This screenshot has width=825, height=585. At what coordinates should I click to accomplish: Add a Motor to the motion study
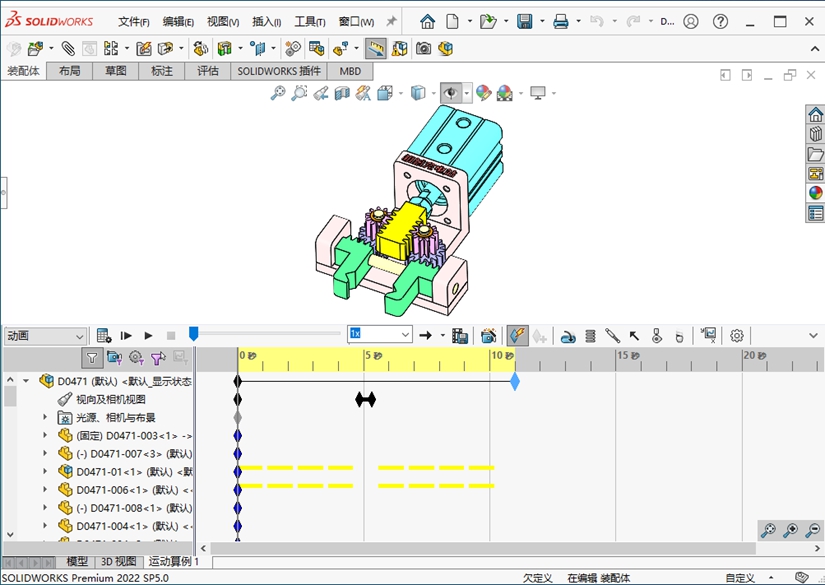coord(568,336)
